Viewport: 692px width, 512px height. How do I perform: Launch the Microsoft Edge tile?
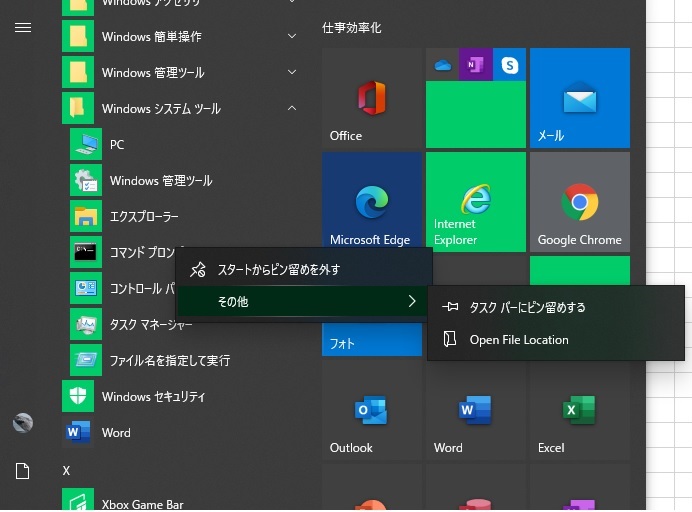pyautogui.click(x=372, y=200)
